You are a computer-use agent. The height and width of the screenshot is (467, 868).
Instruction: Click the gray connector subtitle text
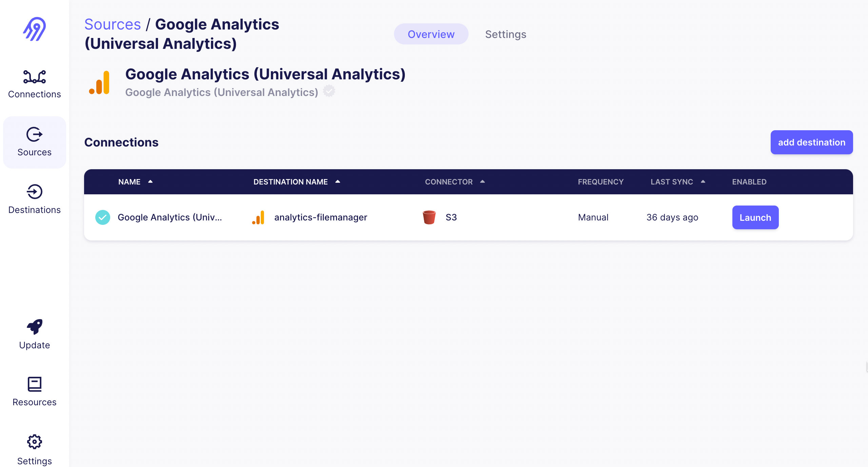click(x=222, y=92)
